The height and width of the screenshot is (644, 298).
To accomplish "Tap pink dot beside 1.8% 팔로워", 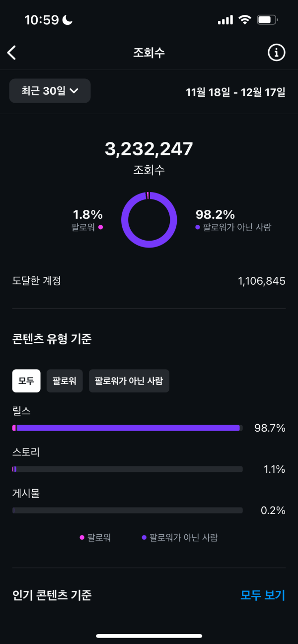I will 101,227.
